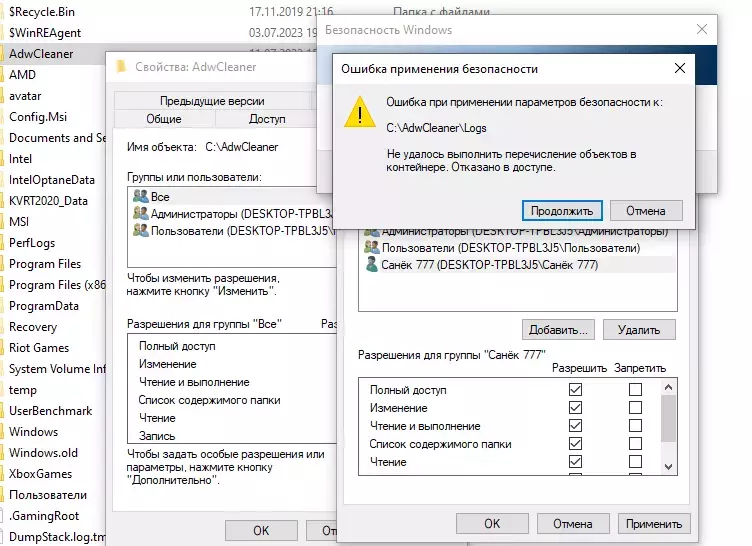Select $WinREAgent folder in Explorer

pyautogui.click(x=45, y=33)
